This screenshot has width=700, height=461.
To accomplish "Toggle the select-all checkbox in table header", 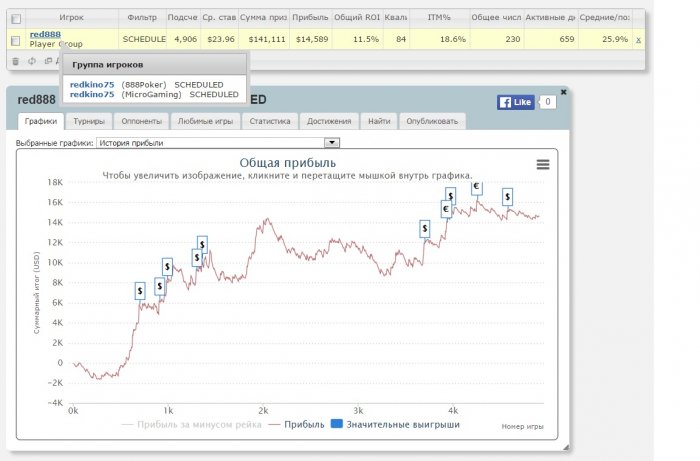I will click(x=16, y=19).
